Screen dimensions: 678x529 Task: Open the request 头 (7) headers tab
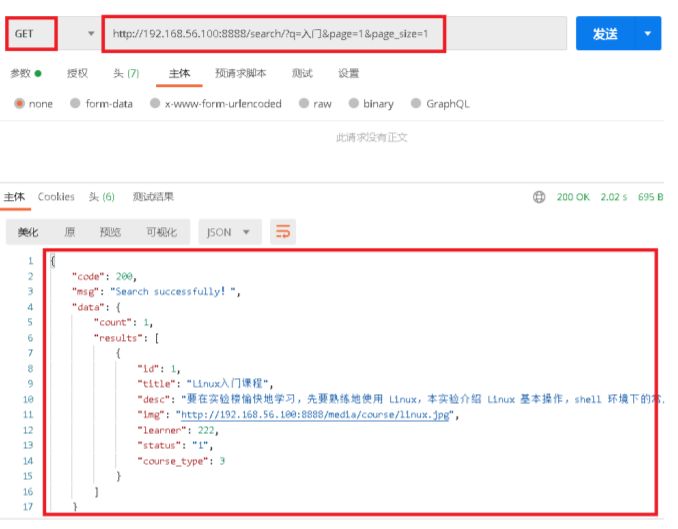[x=126, y=73]
